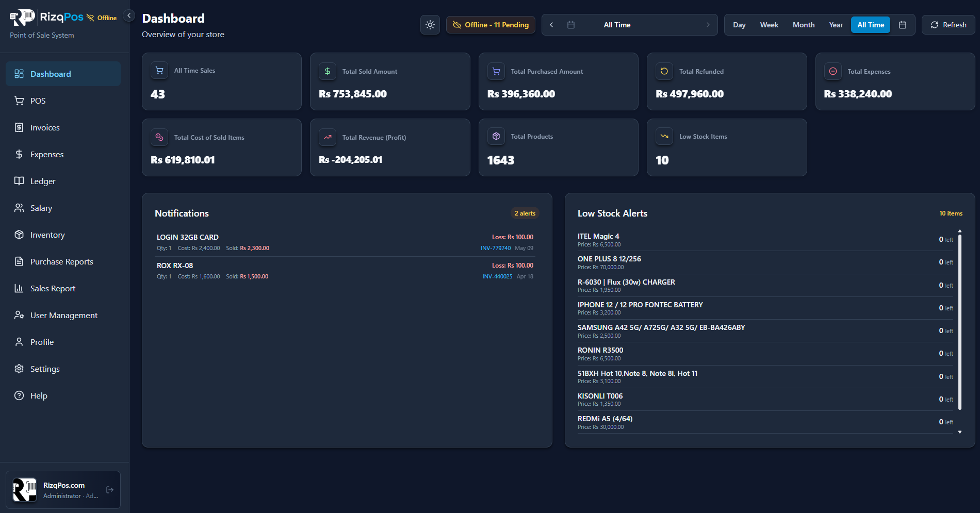Image resolution: width=980 pixels, height=513 pixels.
Task: Click the Profile person icon
Action: point(19,342)
